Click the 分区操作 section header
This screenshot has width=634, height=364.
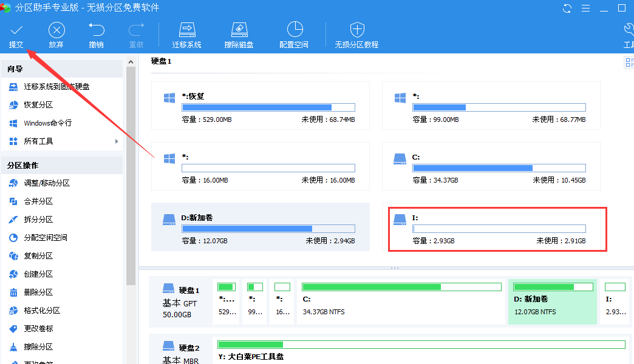coord(63,166)
